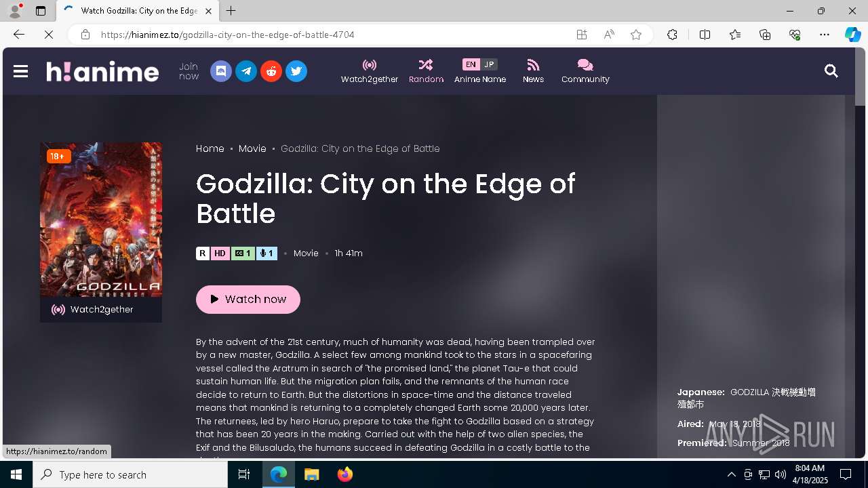The image size is (868, 488).
Task: Go to Movie breadcrumb
Action: pyautogui.click(x=252, y=148)
